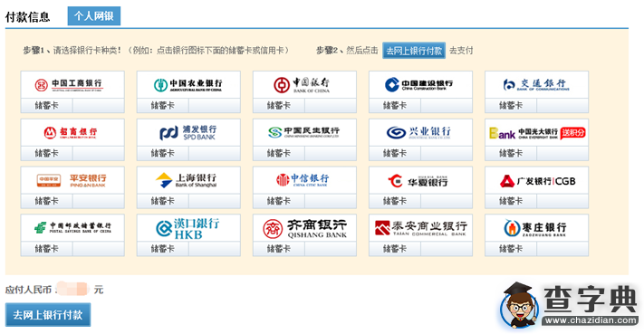Pick the 中国民生银行 logo
644x334 pixels.
304,132
